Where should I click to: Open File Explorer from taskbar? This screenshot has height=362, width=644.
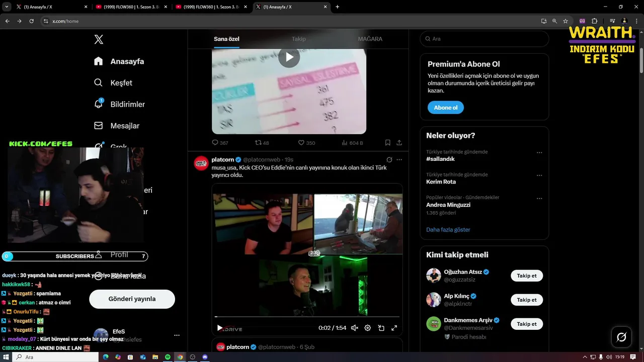click(155, 357)
